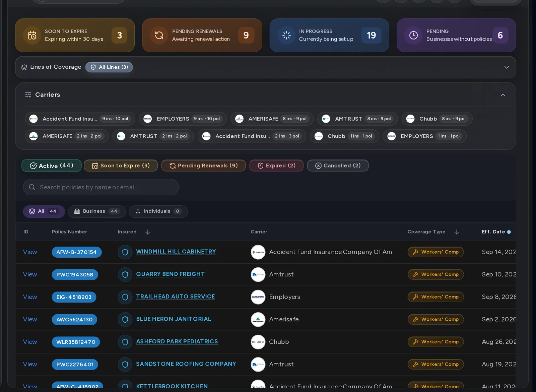Click policy number badge AFW-B-370154

77,252
